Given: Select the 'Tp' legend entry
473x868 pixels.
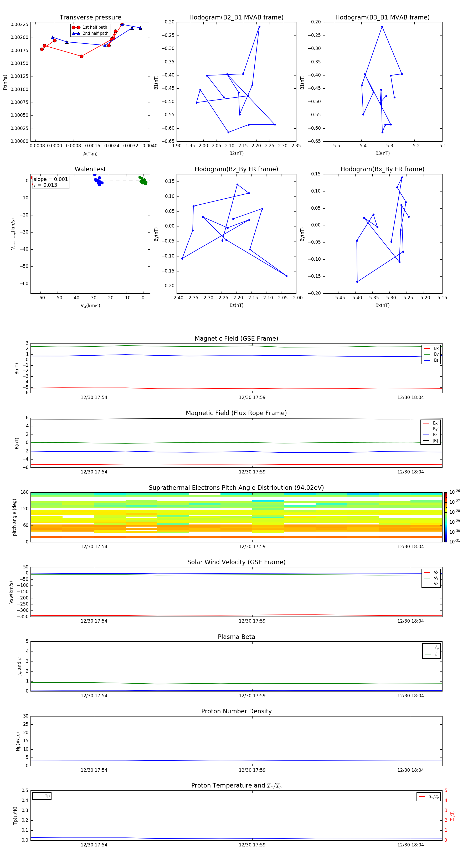Looking at the screenshot, I should (42, 796).
